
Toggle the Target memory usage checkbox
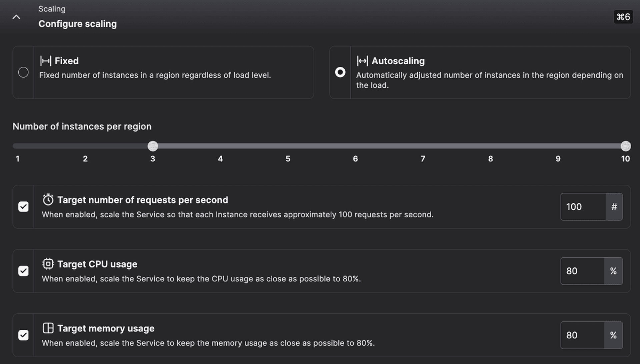coord(23,335)
